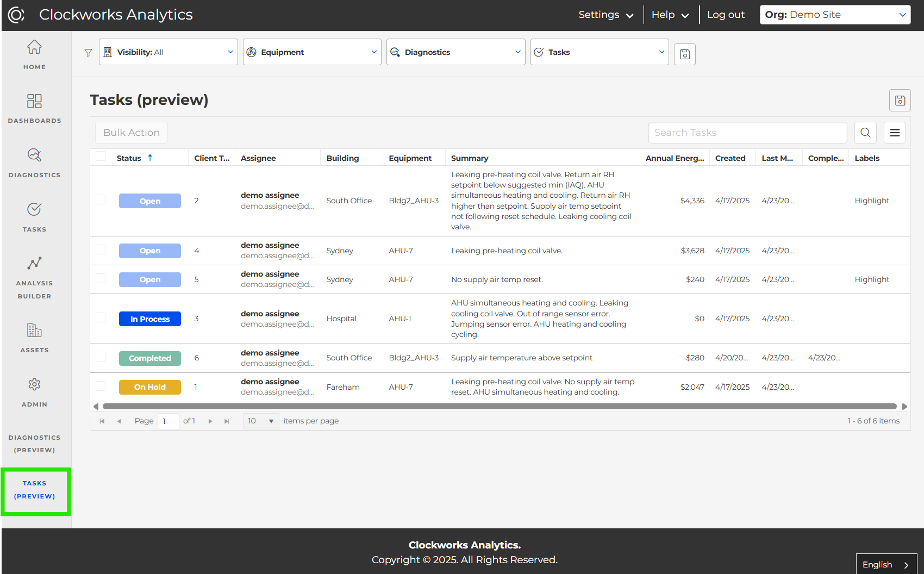Click the AHU-1 equipment cell
Image resolution: width=924 pixels, height=574 pixels.
click(399, 319)
